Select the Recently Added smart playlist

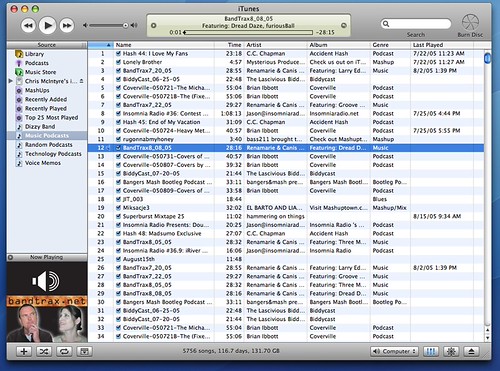click(46, 99)
